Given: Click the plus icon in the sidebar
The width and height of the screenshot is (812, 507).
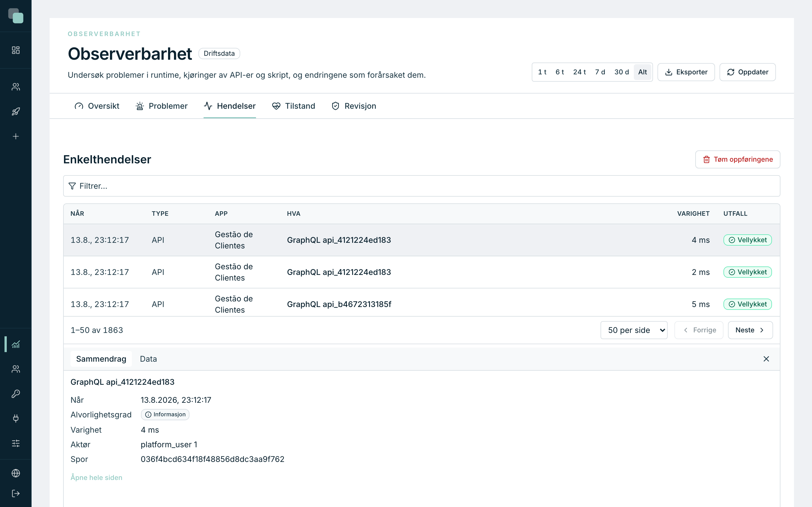Looking at the screenshot, I should click(16, 137).
